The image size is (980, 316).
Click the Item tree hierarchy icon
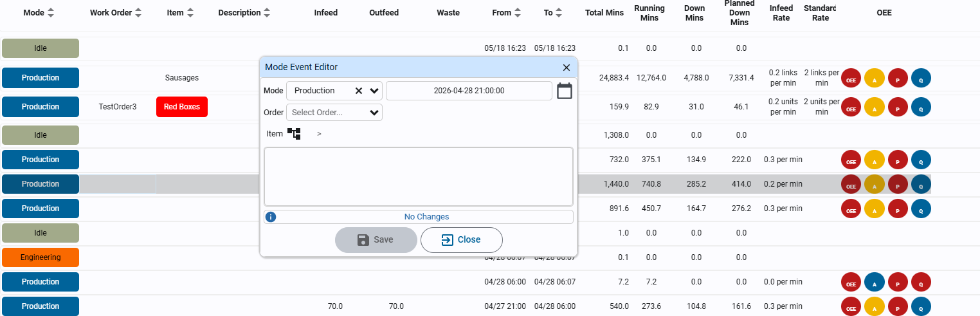294,134
